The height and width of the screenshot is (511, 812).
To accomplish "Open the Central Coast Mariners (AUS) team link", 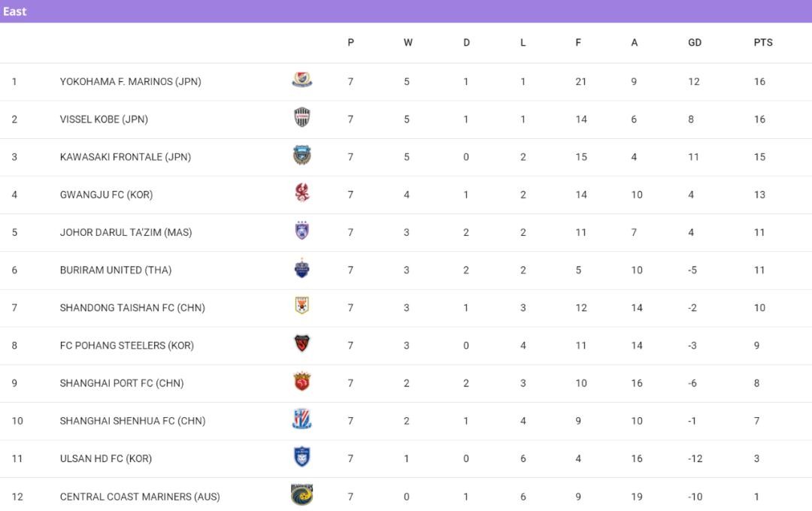I will (140, 496).
